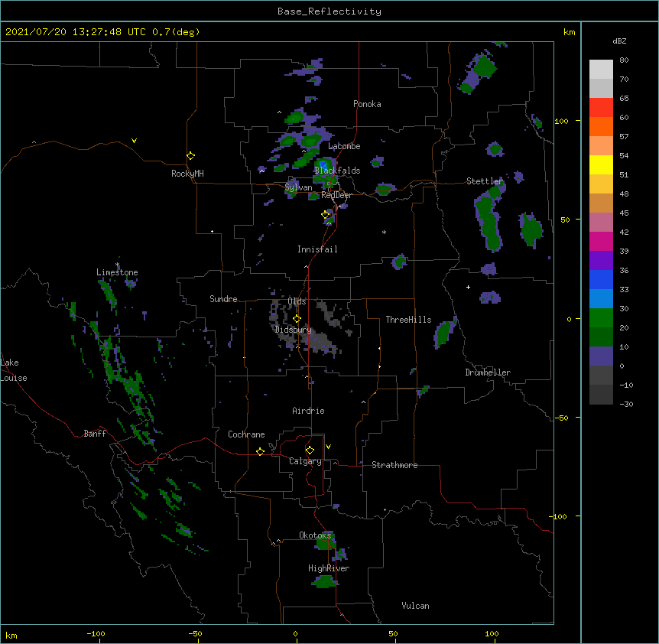The height and width of the screenshot is (644, 659).
Task: Click the -100 tick on the horizontal axis
Action: coord(96,633)
